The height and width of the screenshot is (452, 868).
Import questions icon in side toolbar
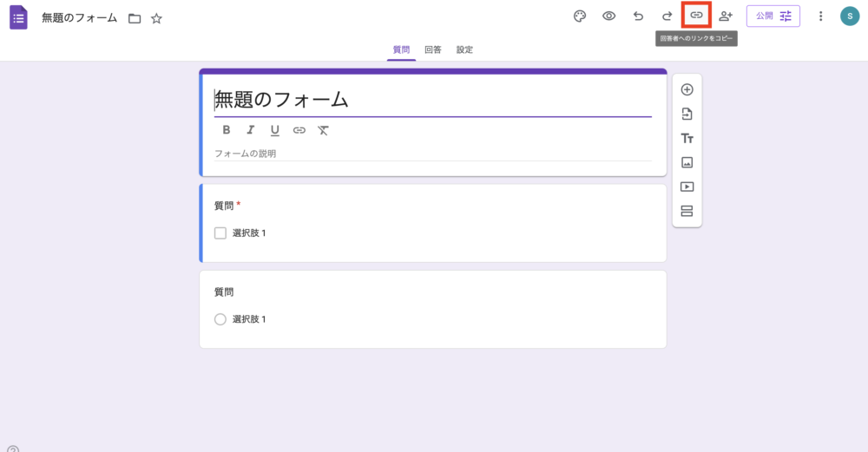tap(687, 114)
